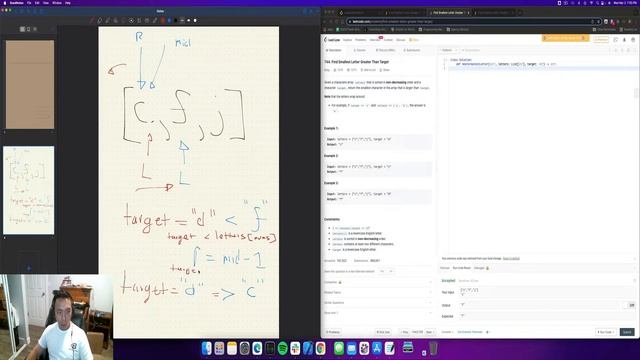Select the red pen tool in GoodNotes

(92, 20)
